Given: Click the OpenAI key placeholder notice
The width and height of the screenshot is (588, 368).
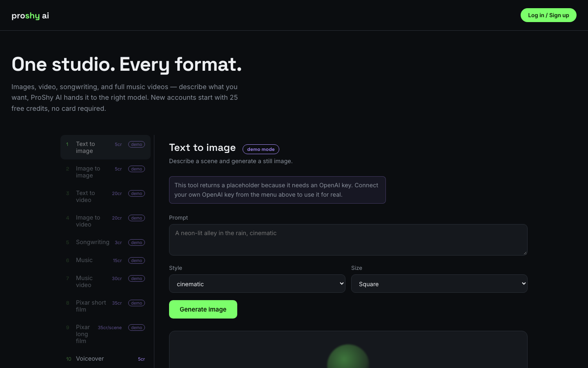Looking at the screenshot, I should click(277, 190).
